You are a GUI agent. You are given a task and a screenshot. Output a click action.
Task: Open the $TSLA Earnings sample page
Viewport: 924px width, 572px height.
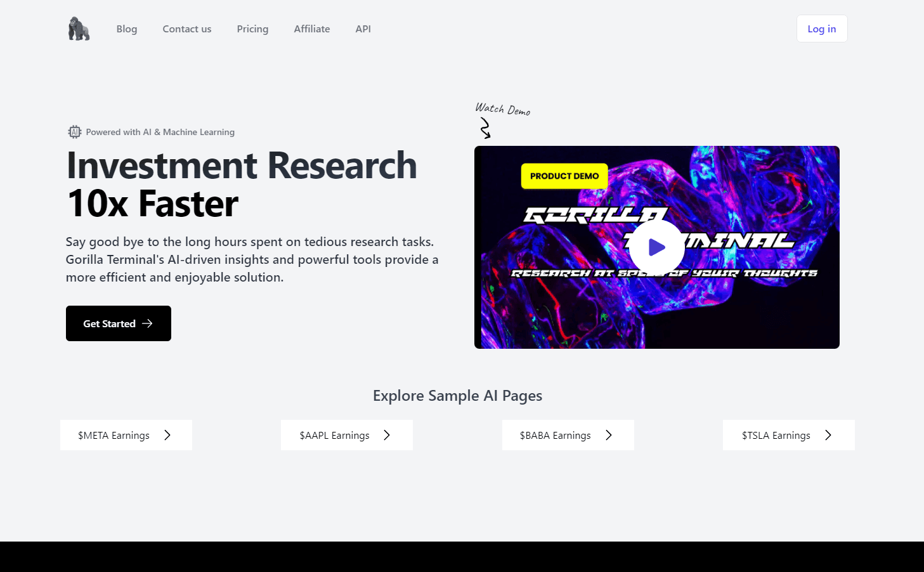(789, 435)
